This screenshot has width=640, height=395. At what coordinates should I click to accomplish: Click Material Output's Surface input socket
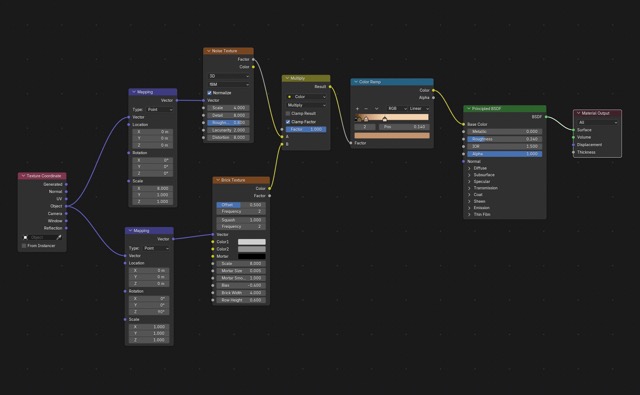573,130
